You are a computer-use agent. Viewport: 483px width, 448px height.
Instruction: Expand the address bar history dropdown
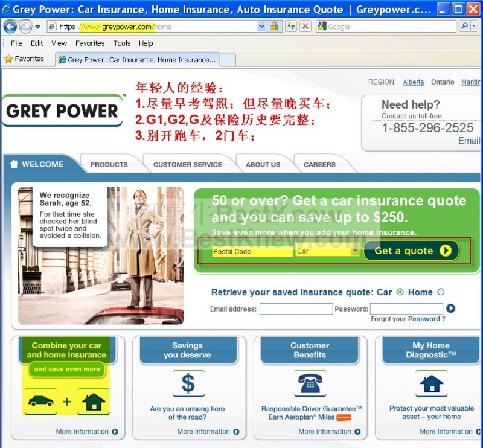click(261, 27)
